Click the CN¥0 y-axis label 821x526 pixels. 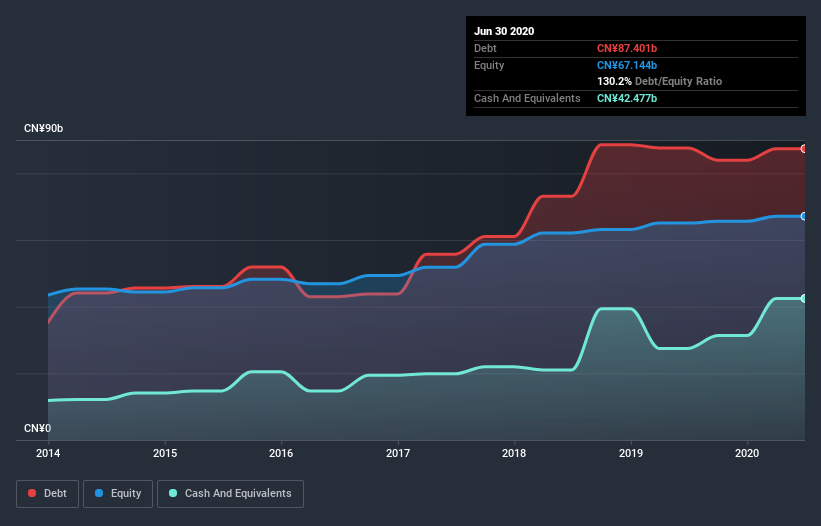click(x=38, y=429)
